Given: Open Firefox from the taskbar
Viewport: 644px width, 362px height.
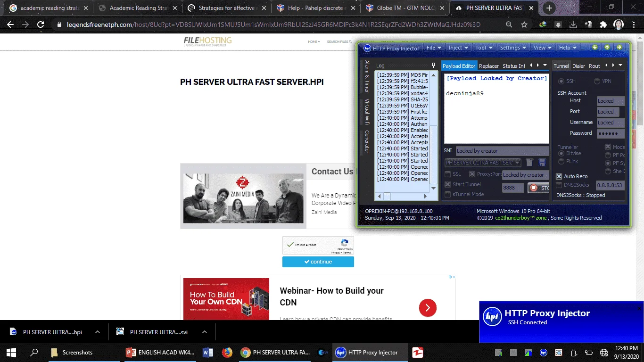Looking at the screenshot, I should [x=227, y=352].
